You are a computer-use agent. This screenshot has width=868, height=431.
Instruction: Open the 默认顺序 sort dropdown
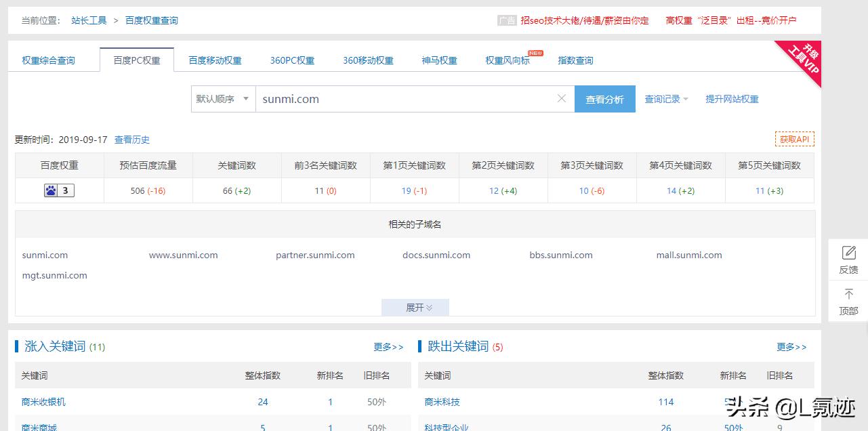pyautogui.click(x=223, y=98)
